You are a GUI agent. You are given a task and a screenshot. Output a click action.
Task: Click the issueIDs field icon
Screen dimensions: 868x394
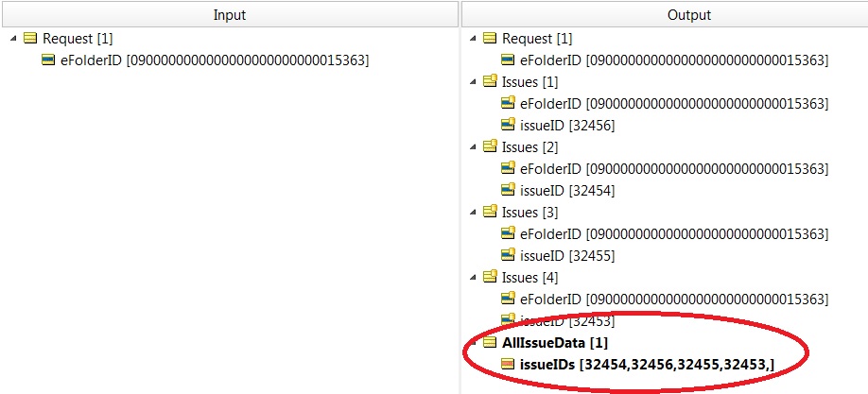pyautogui.click(x=508, y=364)
